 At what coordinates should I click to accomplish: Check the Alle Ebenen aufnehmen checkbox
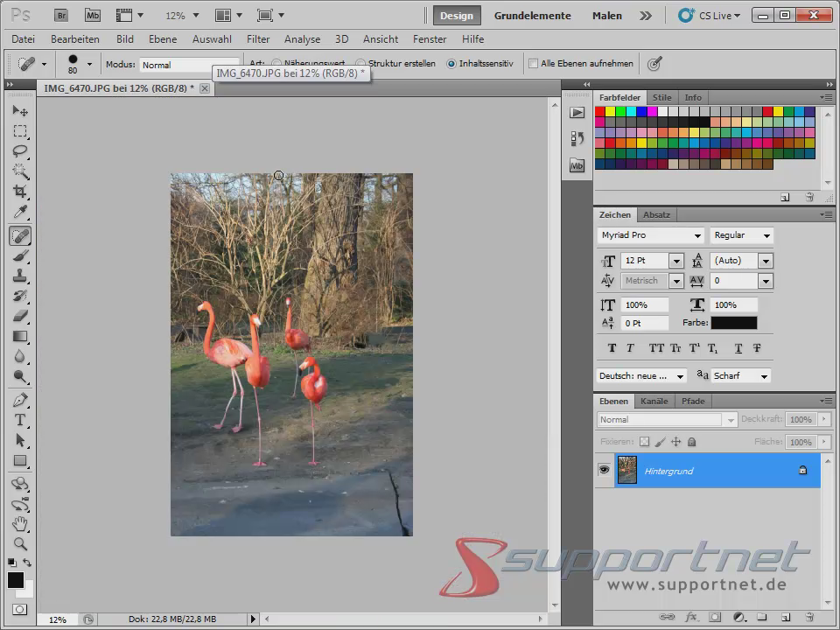click(x=533, y=63)
